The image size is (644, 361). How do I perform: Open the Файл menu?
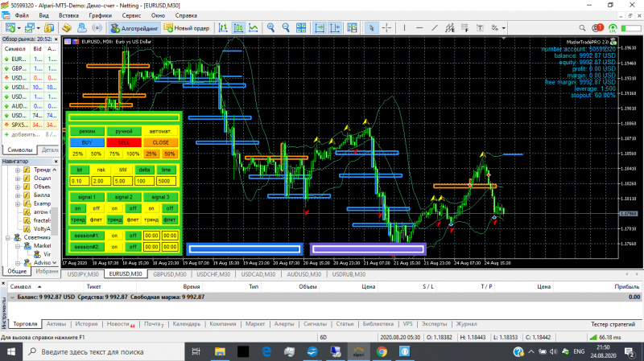[x=22, y=15]
